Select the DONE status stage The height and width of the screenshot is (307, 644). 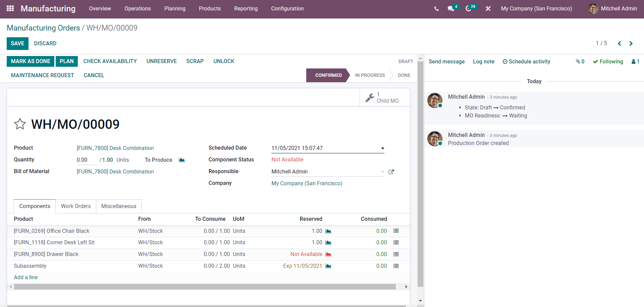pos(404,75)
